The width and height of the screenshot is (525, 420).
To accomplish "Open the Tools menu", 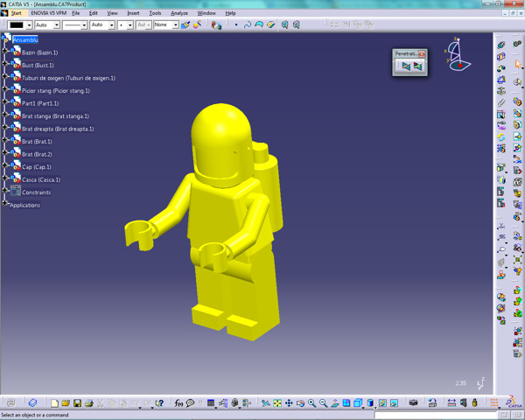I will tap(155, 13).
